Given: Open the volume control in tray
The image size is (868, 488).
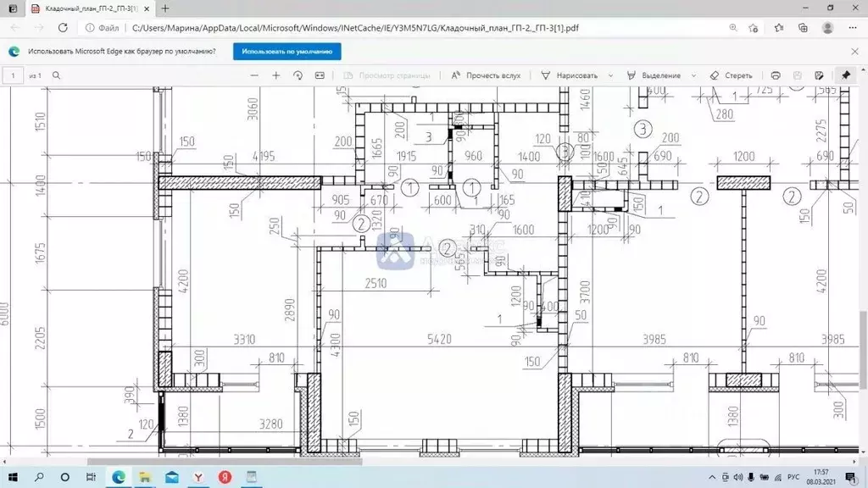Looking at the screenshot, I should (x=738, y=477).
